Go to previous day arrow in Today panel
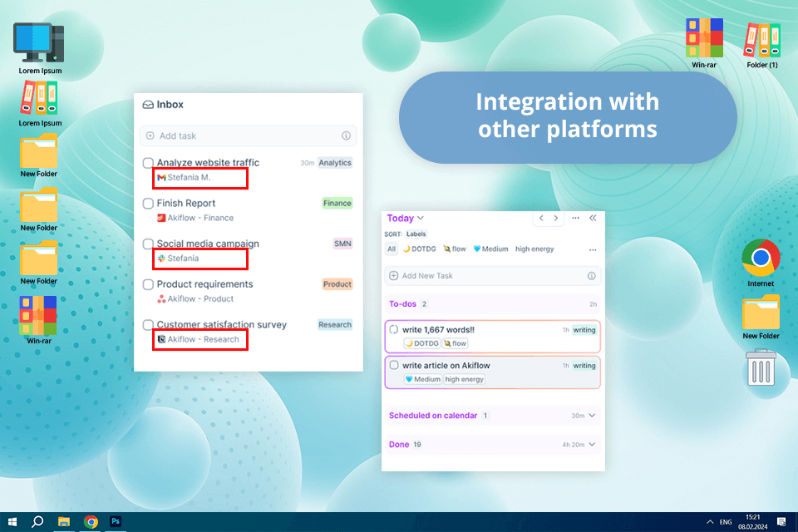This screenshot has height=532, width=798. coord(541,218)
